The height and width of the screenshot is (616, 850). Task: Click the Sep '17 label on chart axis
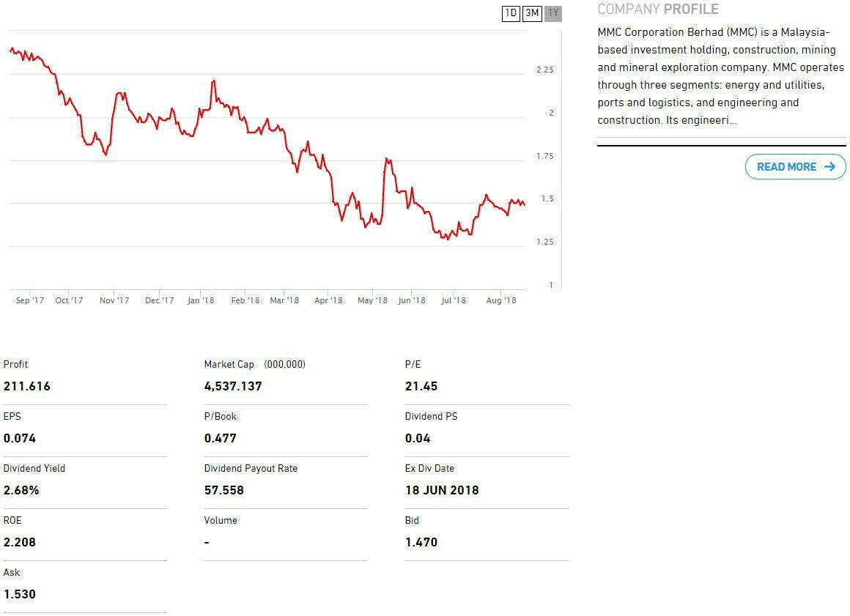coord(29,300)
